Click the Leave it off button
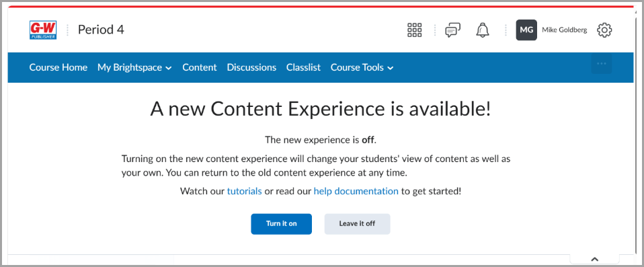This screenshot has height=267, width=644. (x=357, y=224)
